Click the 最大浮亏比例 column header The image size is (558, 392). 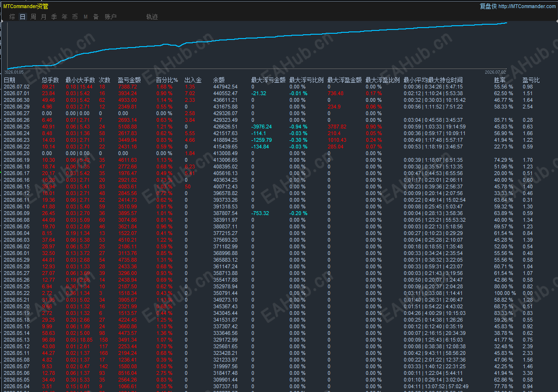coord(307,80)
